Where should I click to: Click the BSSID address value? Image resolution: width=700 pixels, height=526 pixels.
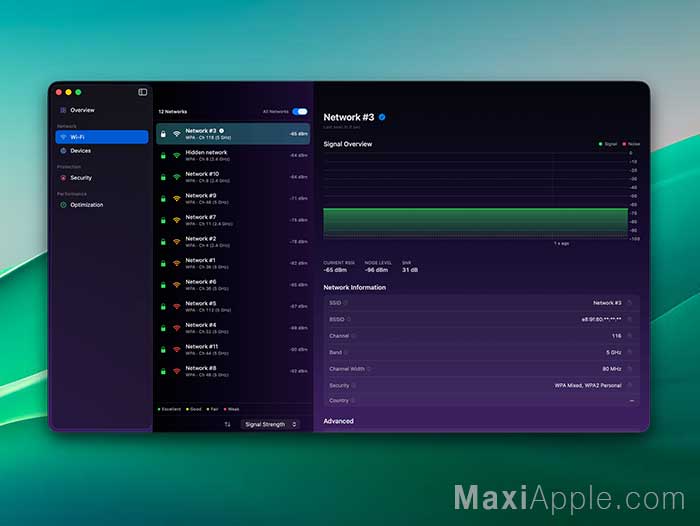pos(601,319)
